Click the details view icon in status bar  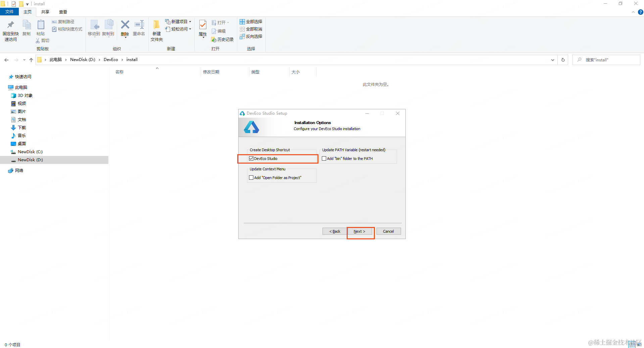point(632,344)
